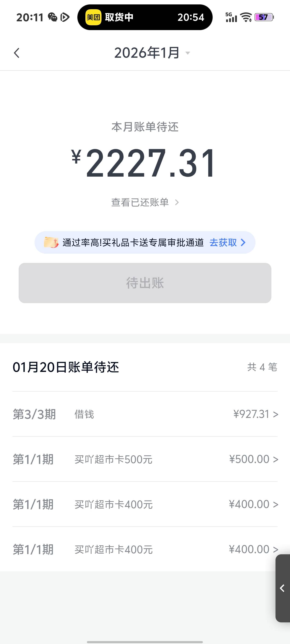The image size is (290, 644).
Task: Open the 取货中 delivery status pill
Action: (x=145, y=17)
